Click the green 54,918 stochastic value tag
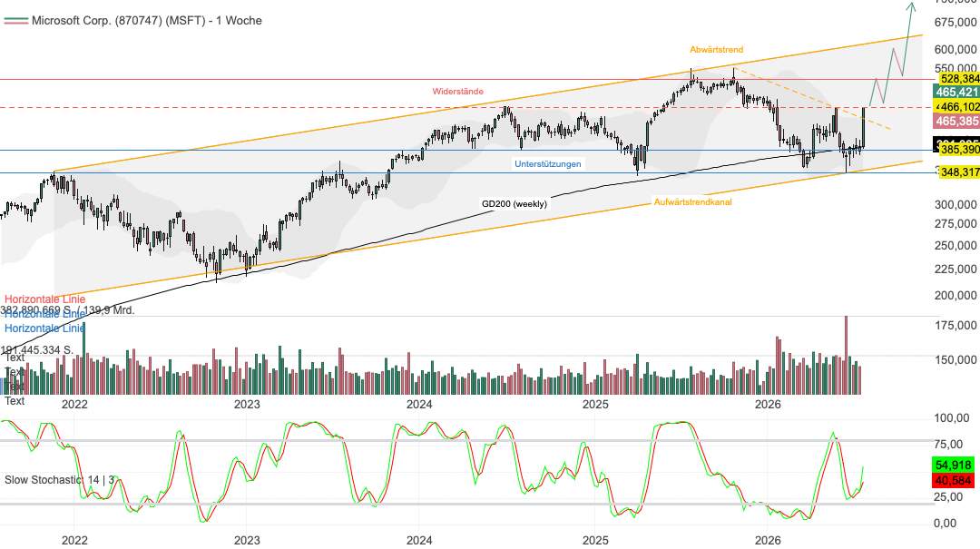 (953, 466)
